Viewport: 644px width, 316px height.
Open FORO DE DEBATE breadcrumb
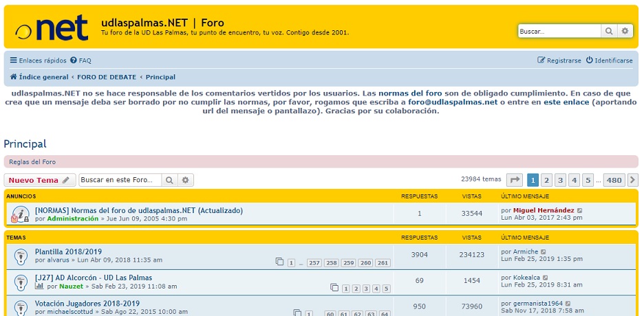[x=107, y=77]
